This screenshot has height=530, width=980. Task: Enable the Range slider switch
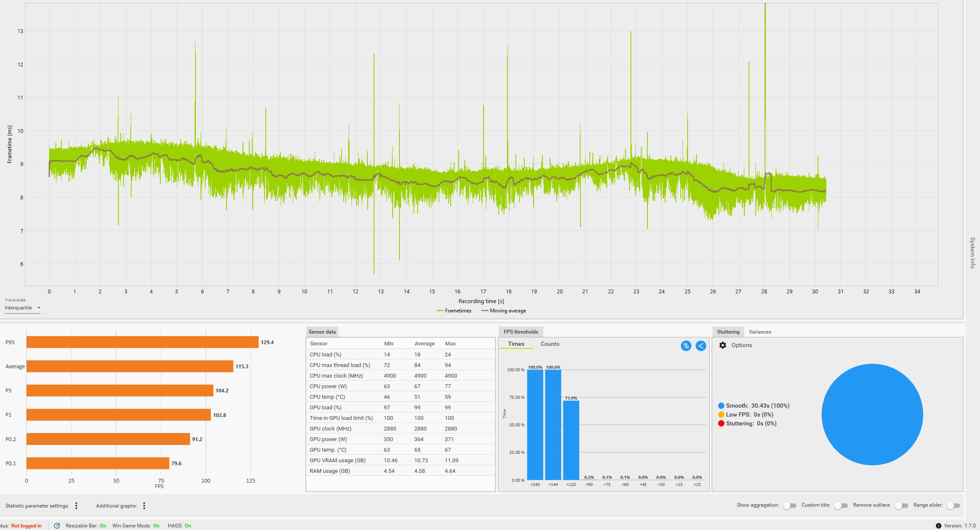click(953, 505)
